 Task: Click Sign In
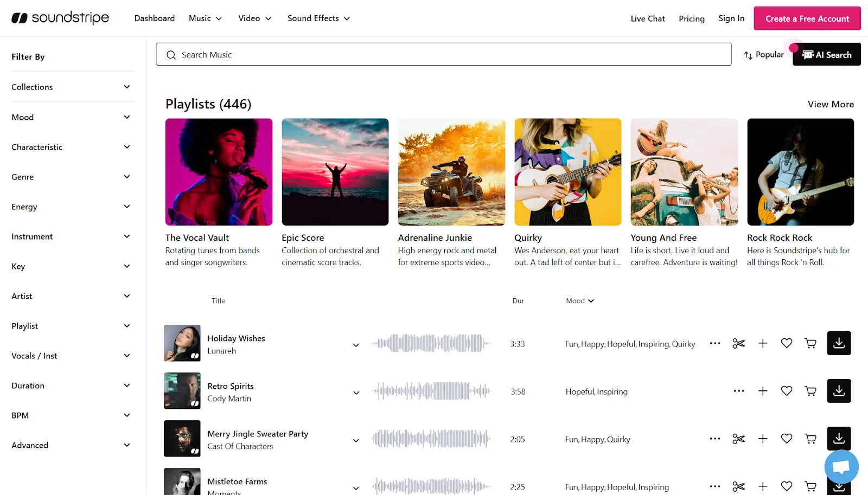pyautogui.click(x=731, y=18)
